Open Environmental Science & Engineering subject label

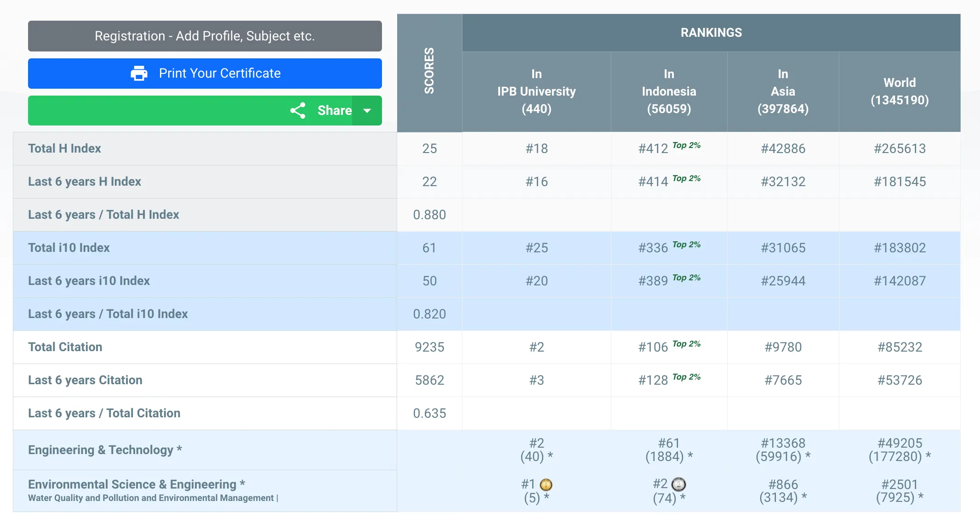[137, 484]
